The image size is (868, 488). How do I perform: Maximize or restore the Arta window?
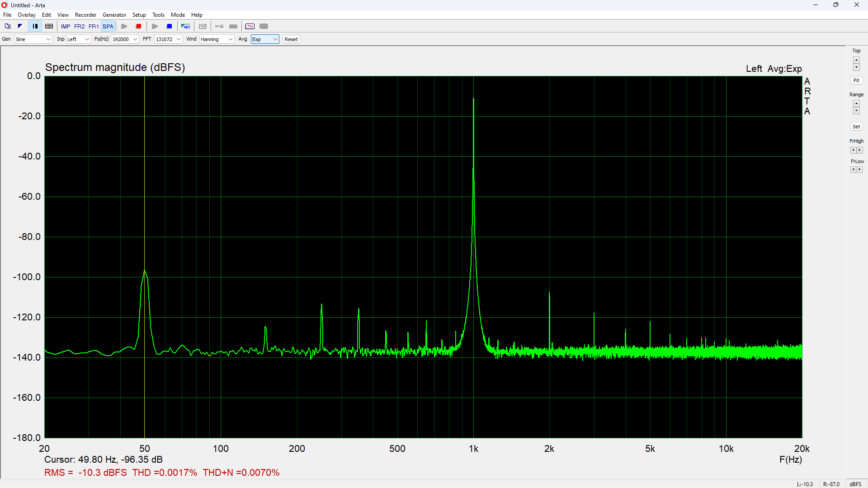(836, 5)
